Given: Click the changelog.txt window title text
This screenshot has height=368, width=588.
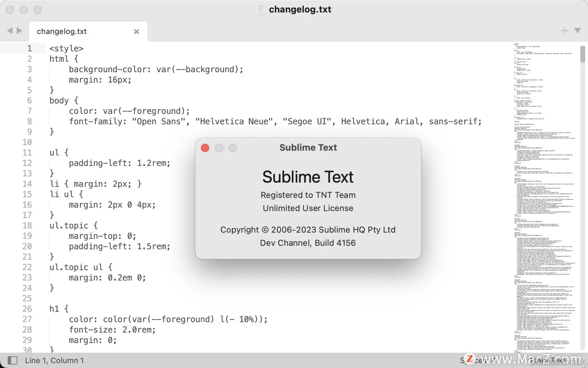Looking at the screenshot, I should pos(300,9).
